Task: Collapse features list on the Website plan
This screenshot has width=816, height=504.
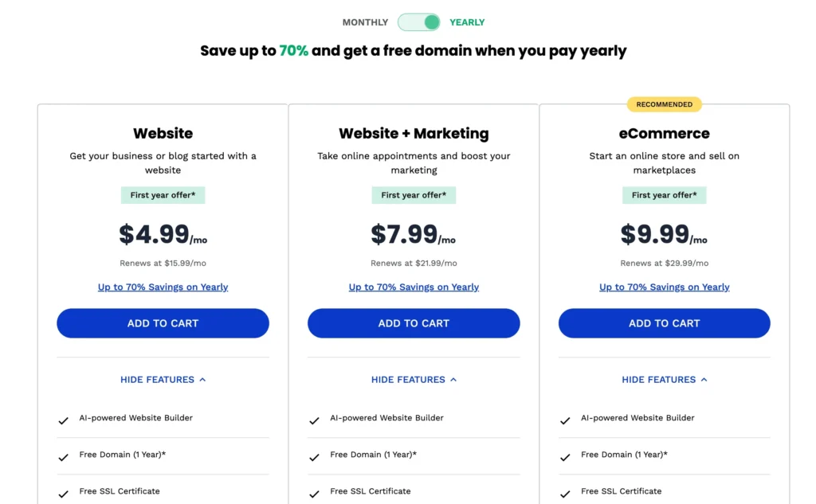Action: (163, 380)
